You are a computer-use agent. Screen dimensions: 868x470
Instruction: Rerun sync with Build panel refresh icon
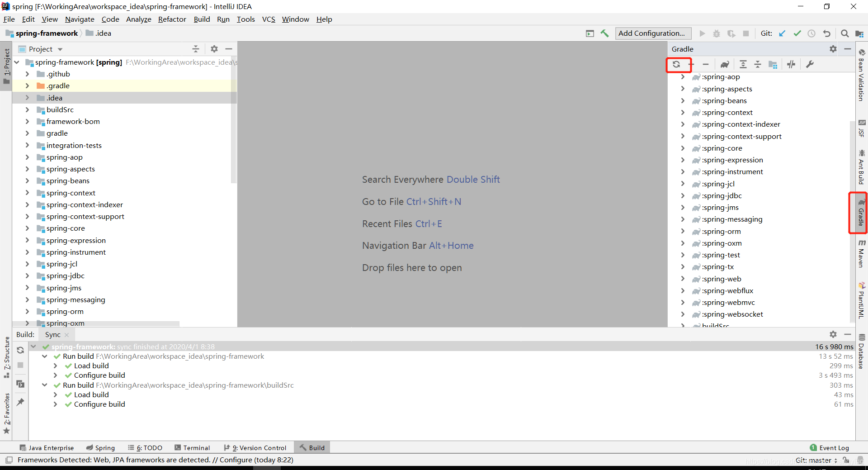[x=20, y=350]
